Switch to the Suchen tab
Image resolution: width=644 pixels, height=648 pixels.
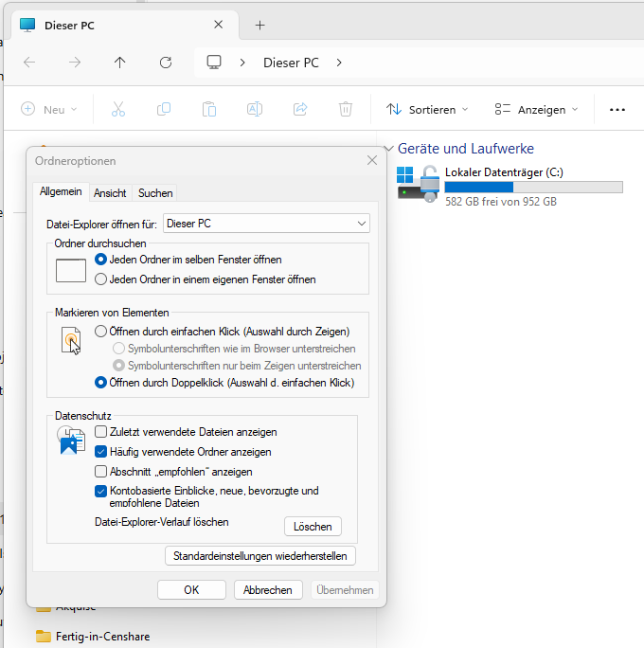pos(155,192)
